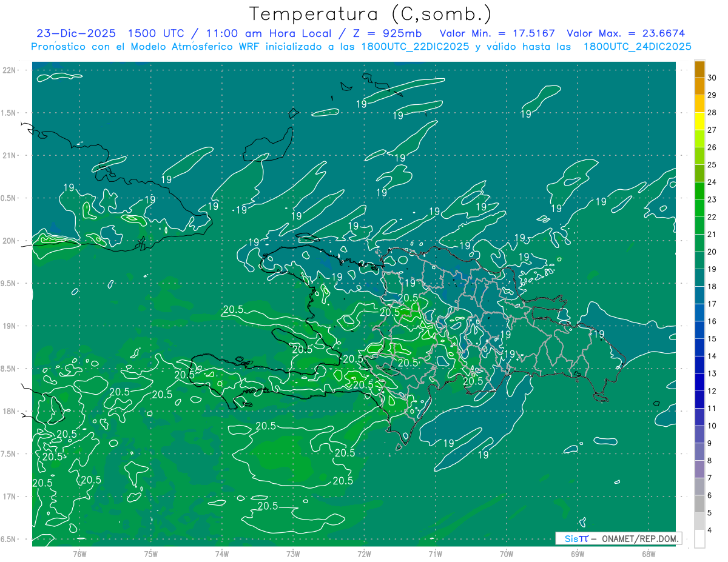Click the '1800UTC_24DIC2025' valid-until time
Viewport: 728px width, 562px height.
(638, 47)
